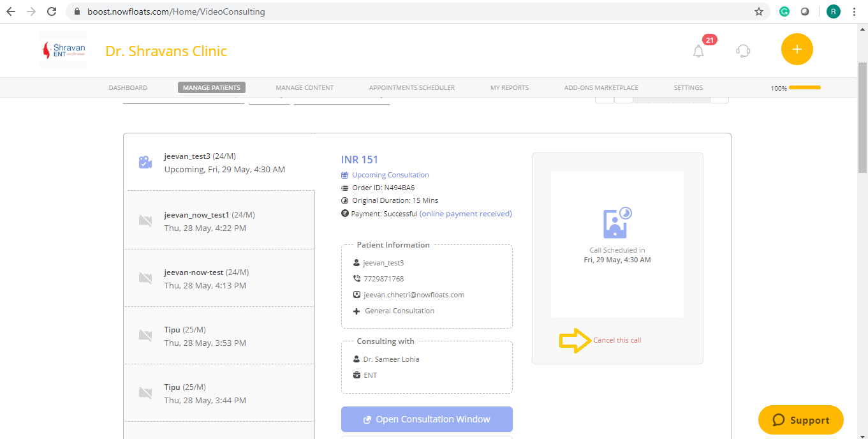Open the Chrome three-dot menu
The height and width of the screenshot is (439, 868).
854,11
